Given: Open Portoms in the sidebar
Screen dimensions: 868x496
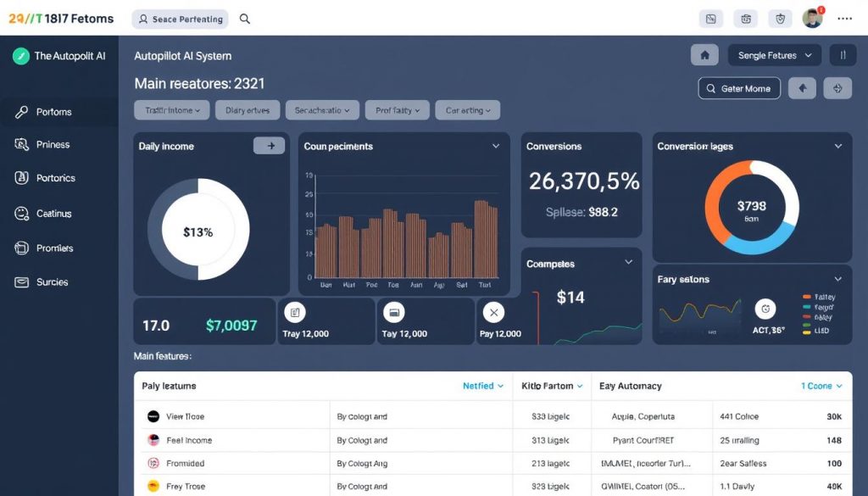Looking at the screenshot, I should 54,112.
